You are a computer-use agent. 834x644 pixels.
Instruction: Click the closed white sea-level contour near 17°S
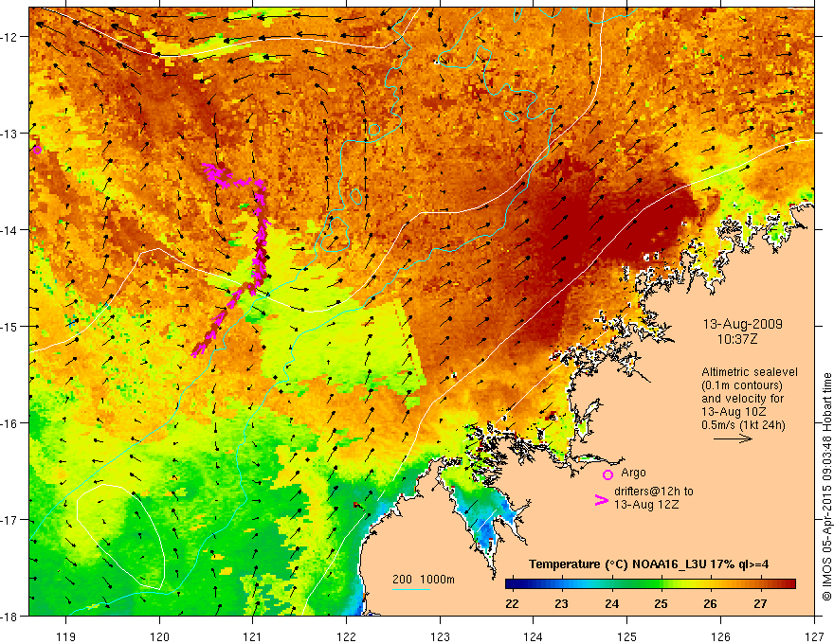coord(120,535)
